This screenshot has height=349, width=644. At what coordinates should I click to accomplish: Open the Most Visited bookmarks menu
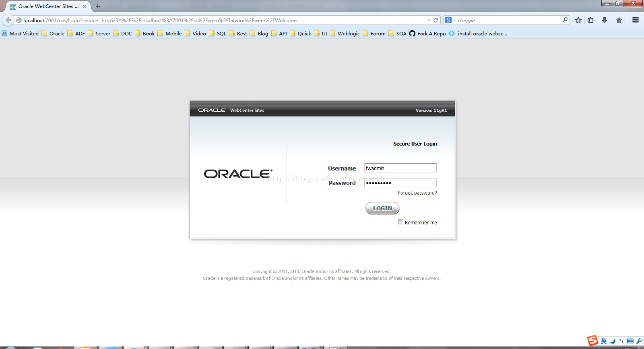tap(20, 33)
